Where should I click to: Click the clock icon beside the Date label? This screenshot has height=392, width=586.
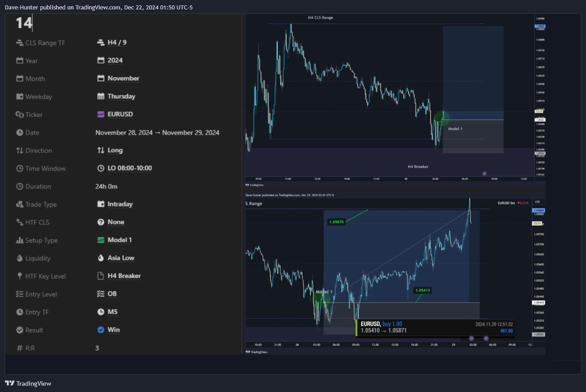coord(19,133)
